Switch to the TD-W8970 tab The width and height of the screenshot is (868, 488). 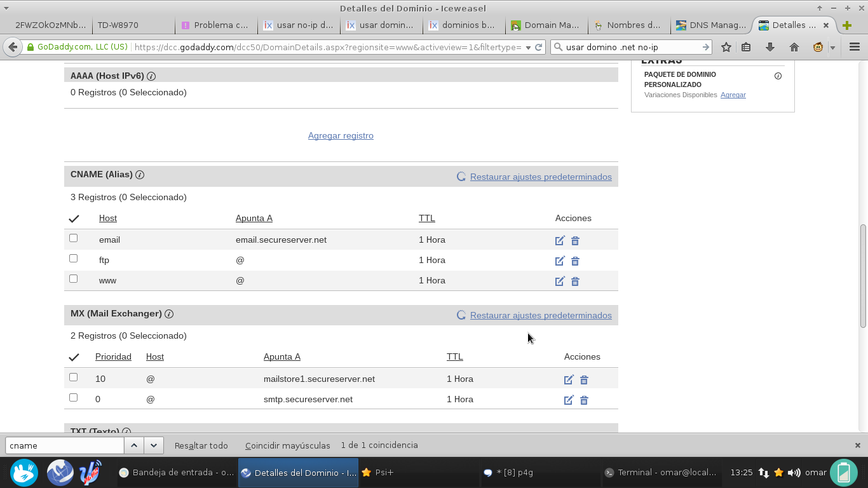pyautogui.click(x=133, y=25)
